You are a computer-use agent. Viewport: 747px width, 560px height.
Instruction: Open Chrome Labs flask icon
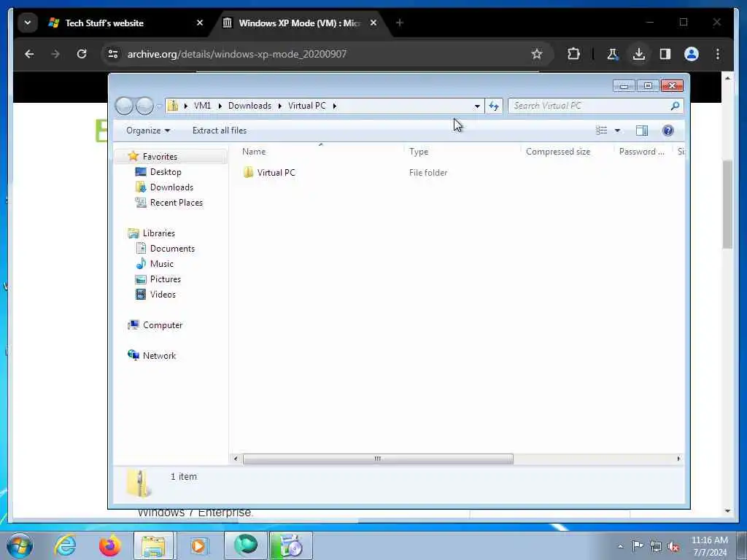click(612, 54)
